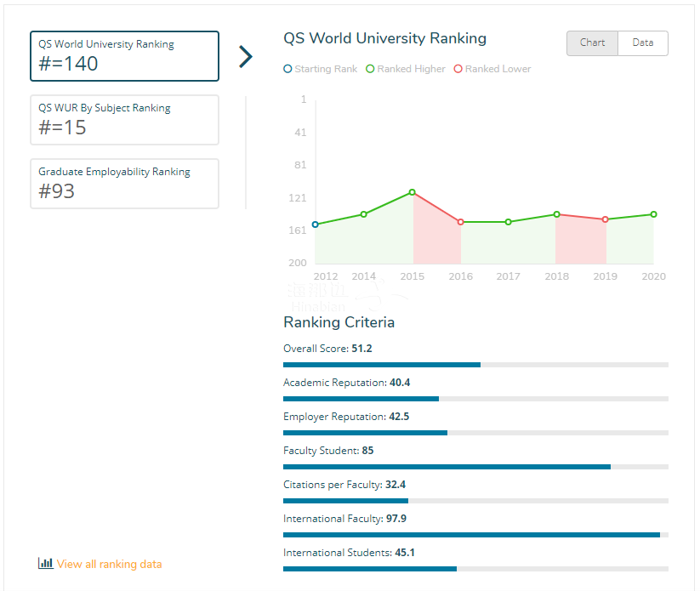This screenshot has height=591, width=700.
Task: Select the 2016 red data point
Action: pyautogui.click(x=461, y=222)
